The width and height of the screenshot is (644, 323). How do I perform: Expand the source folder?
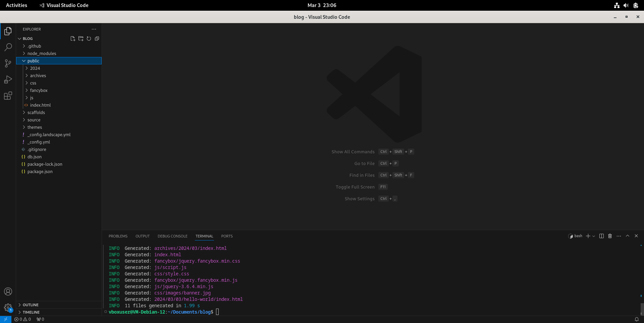(x=59, y=120)
